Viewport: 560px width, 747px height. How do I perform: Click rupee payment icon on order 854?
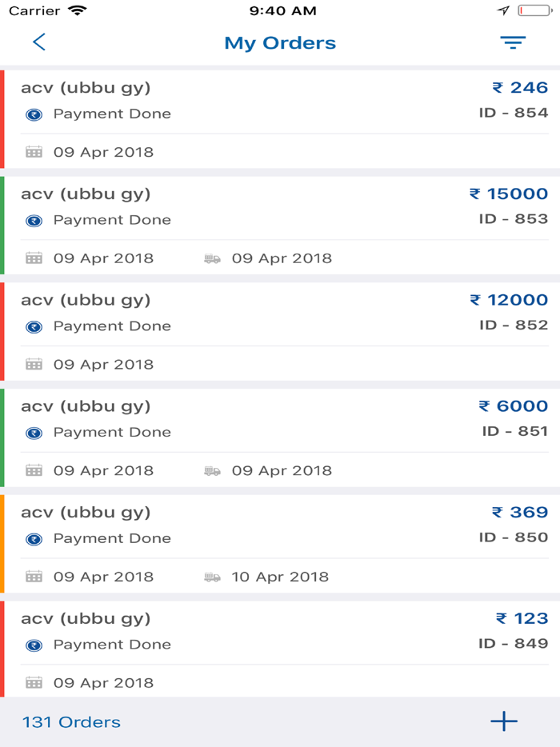(34, 114)
